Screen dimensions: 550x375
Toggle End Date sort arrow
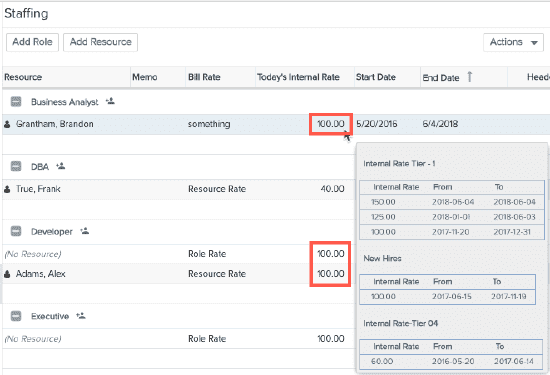coord(470,76)
